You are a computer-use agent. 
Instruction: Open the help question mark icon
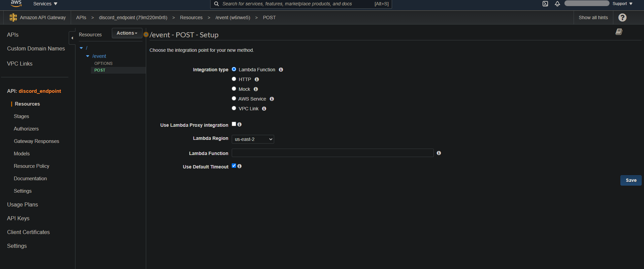pyautogui.click(x=622, y=17)
